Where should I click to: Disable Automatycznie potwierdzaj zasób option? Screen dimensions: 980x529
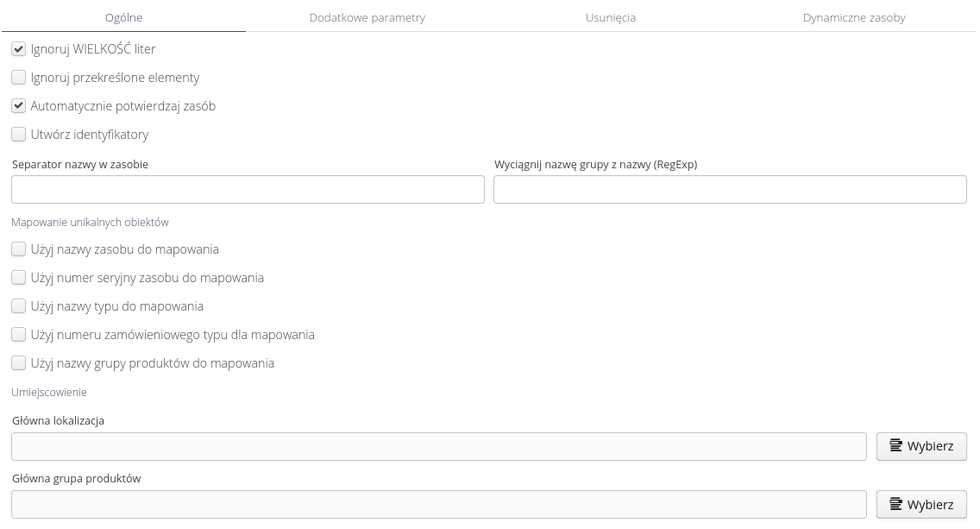coord(19,106)
